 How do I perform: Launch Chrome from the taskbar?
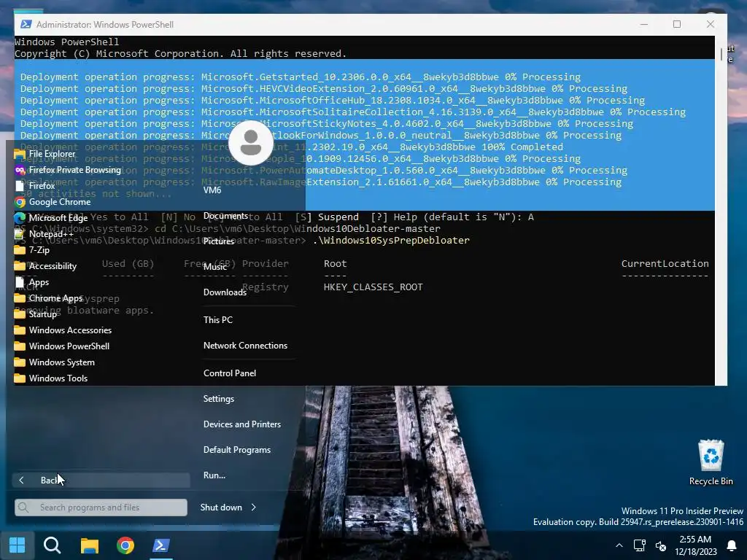click(125, 545)
